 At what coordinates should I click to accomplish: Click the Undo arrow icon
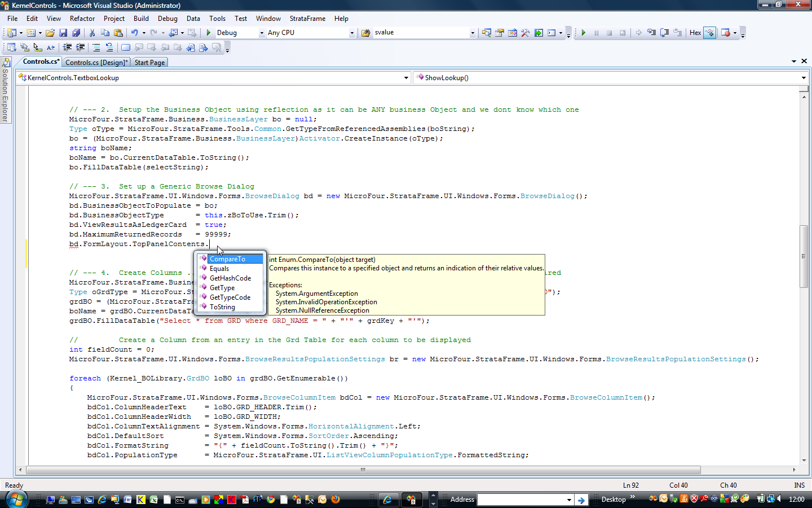click(134, 33)
